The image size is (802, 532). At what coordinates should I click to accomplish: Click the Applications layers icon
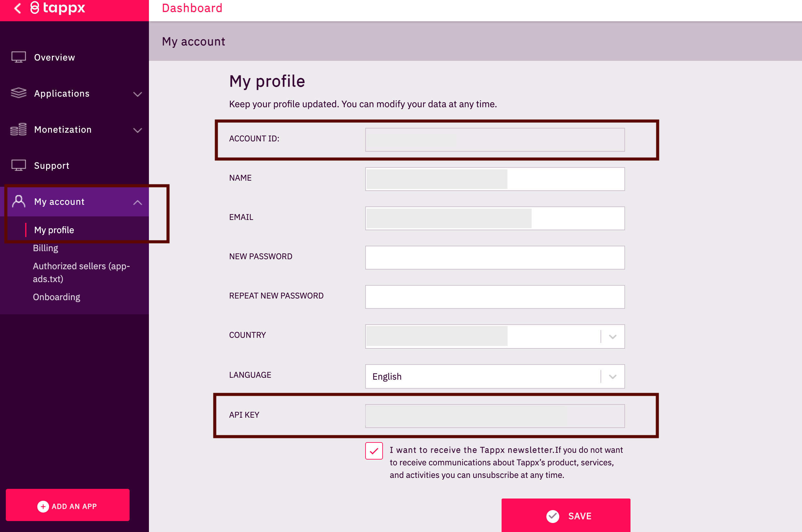click(x=19, y=93)
